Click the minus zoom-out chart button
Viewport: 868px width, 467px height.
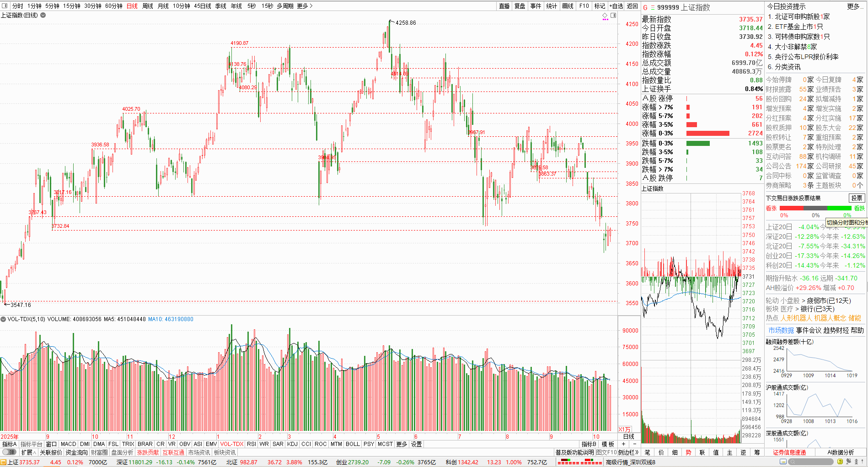[x=634, y=444]
